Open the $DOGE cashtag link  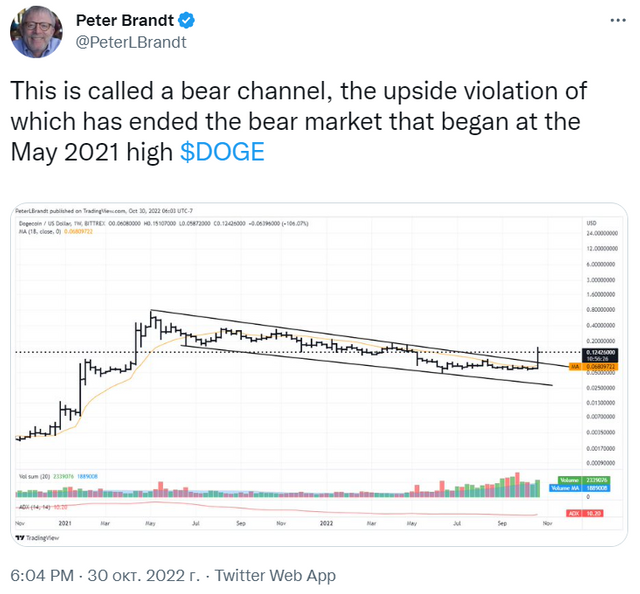point(222,152)
